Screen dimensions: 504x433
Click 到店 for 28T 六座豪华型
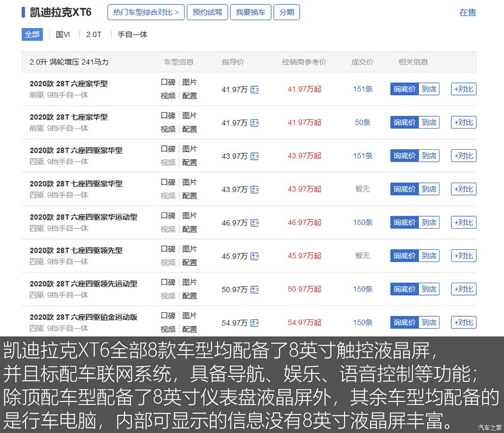point(429,89)
